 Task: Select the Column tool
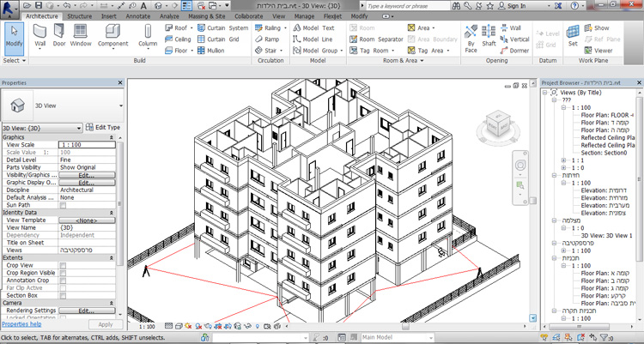click(x=148, y=36)
